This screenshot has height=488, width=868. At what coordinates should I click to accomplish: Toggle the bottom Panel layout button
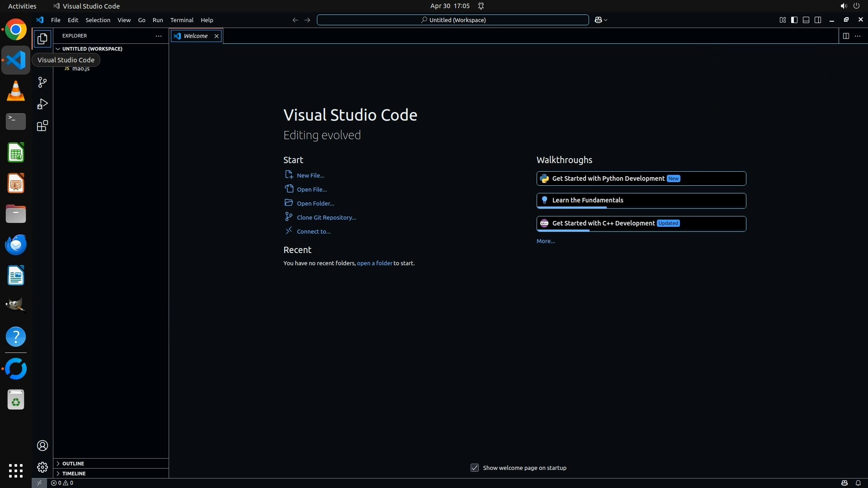point(806,20)
